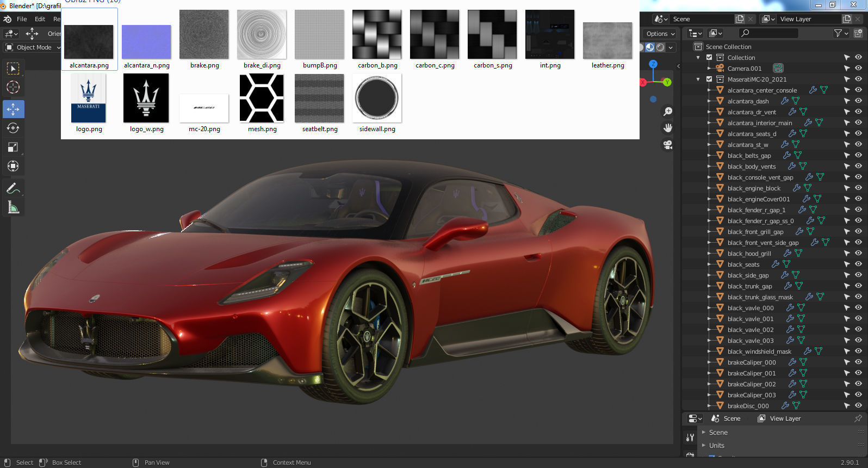Click the new scene icon
This screenshot has height=468, width=868.
click(x=740, y=19)
